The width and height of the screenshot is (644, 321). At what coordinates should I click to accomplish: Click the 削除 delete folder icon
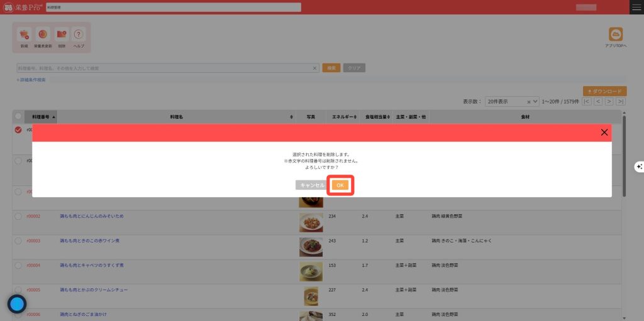click(61, 35)
